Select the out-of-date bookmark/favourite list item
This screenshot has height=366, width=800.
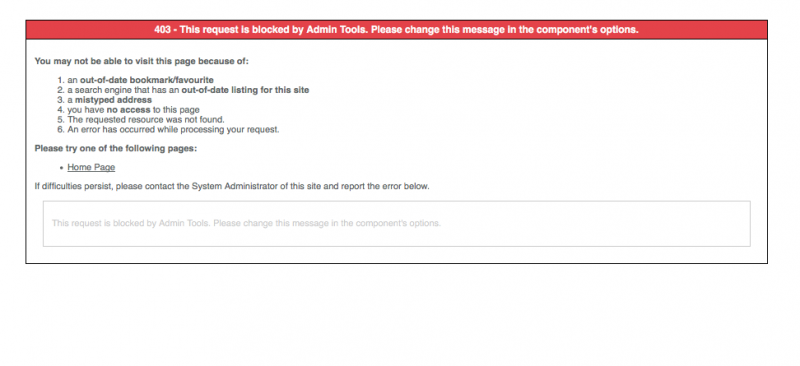point(140,80)
